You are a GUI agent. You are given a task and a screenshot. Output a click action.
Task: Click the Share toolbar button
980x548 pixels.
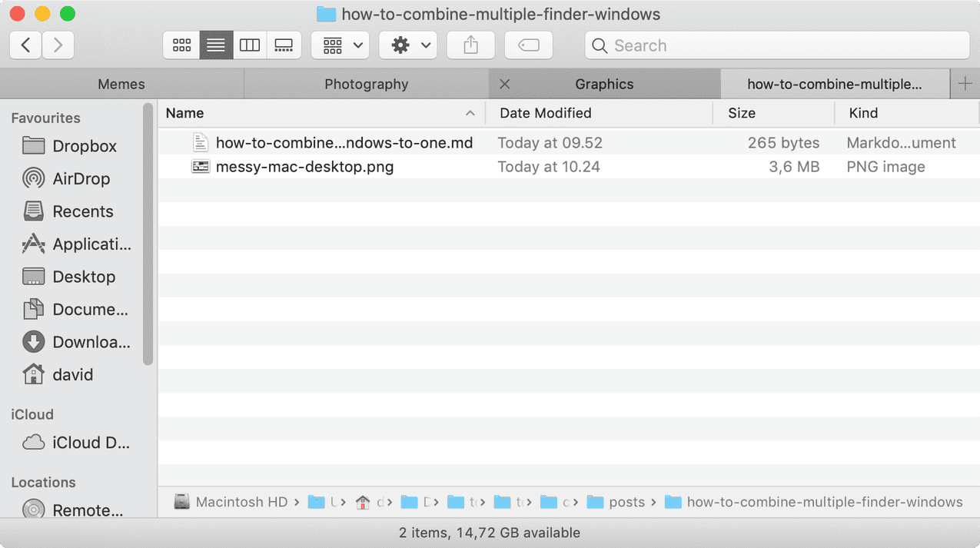[471, 45]
